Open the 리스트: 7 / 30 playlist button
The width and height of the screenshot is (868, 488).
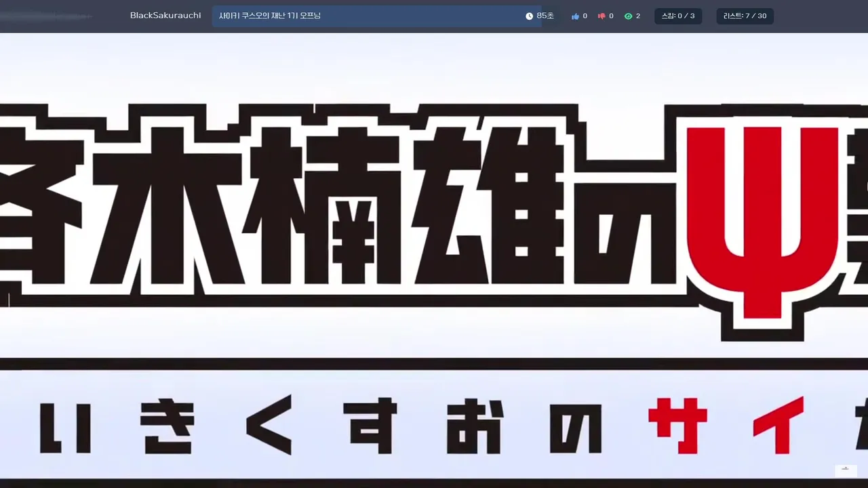(745, 16)
